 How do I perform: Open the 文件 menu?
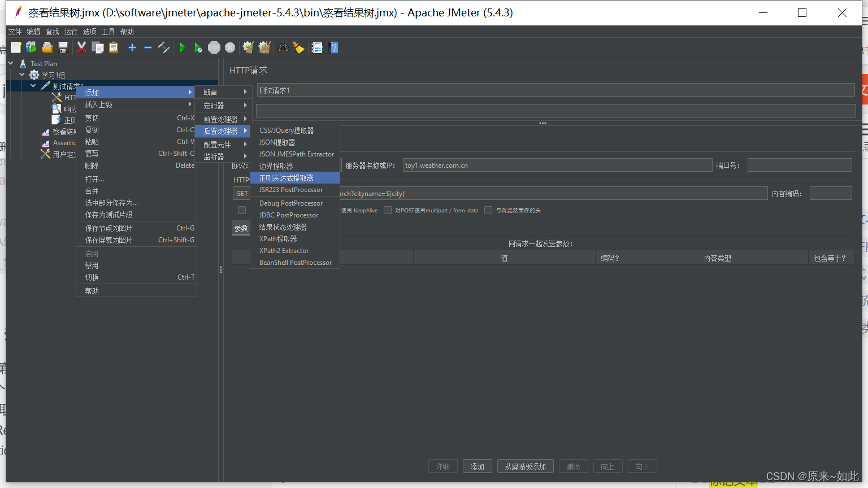[x=15, y=32]
